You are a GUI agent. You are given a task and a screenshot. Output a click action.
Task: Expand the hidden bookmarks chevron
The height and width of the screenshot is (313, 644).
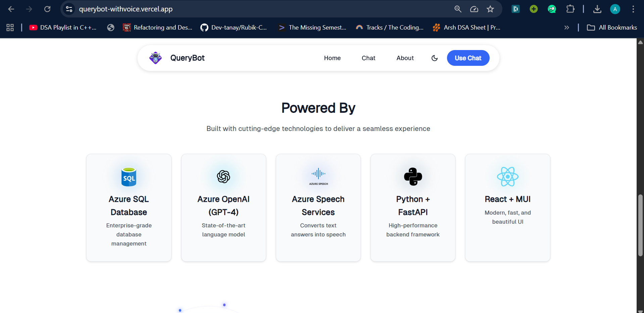[567, 28]
